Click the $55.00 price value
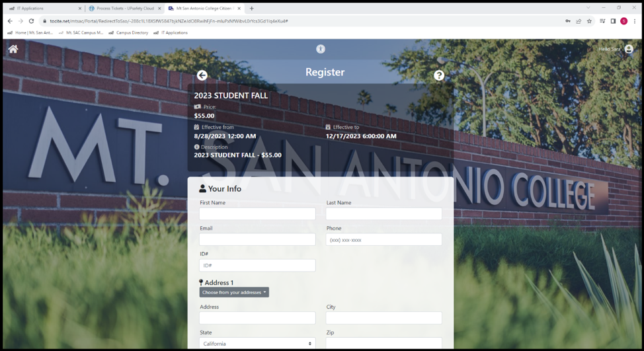 204,116
